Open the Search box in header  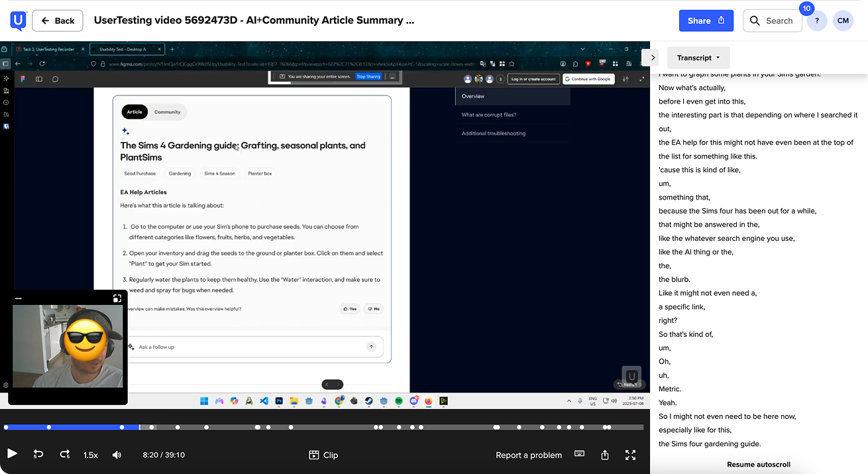tap(772, 21)
